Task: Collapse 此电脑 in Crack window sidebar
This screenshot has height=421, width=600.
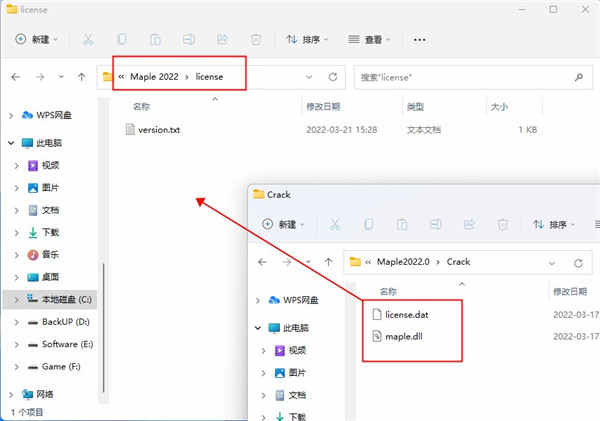Action: tap(258, 328)
